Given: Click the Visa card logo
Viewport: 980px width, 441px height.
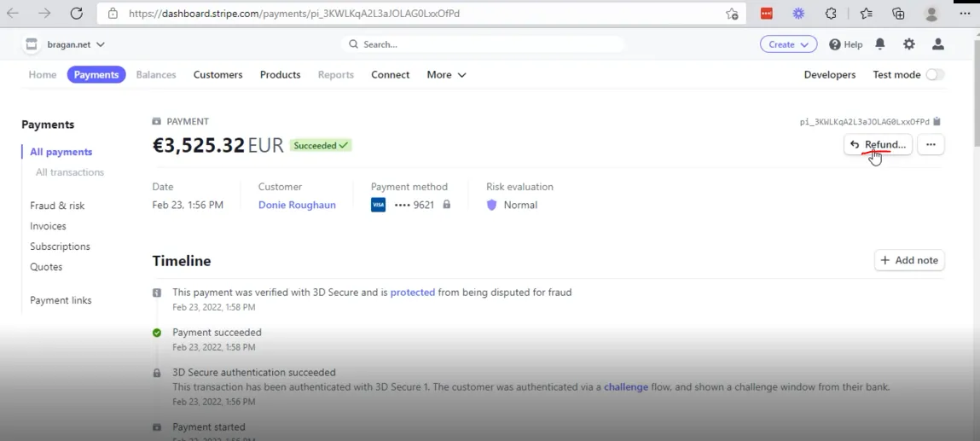Looking at the screenshot, I should point(378,205).
